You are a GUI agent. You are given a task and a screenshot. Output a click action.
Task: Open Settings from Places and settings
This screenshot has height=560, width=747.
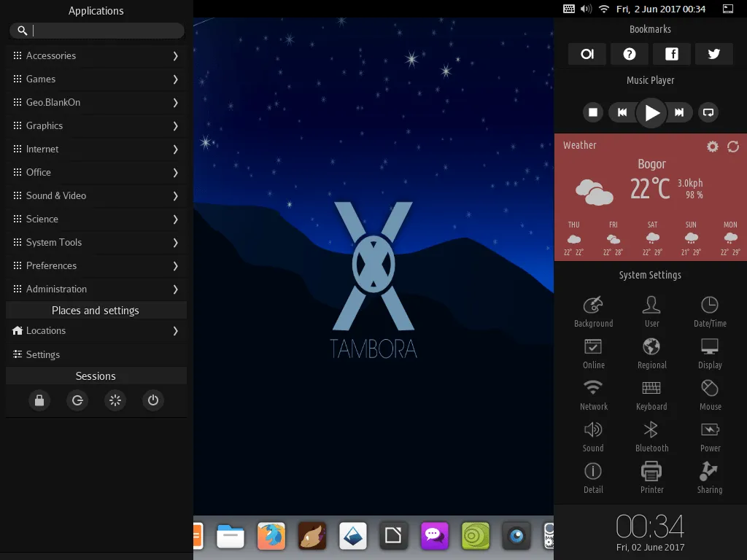pyautogui.click(x=96, y=354)
